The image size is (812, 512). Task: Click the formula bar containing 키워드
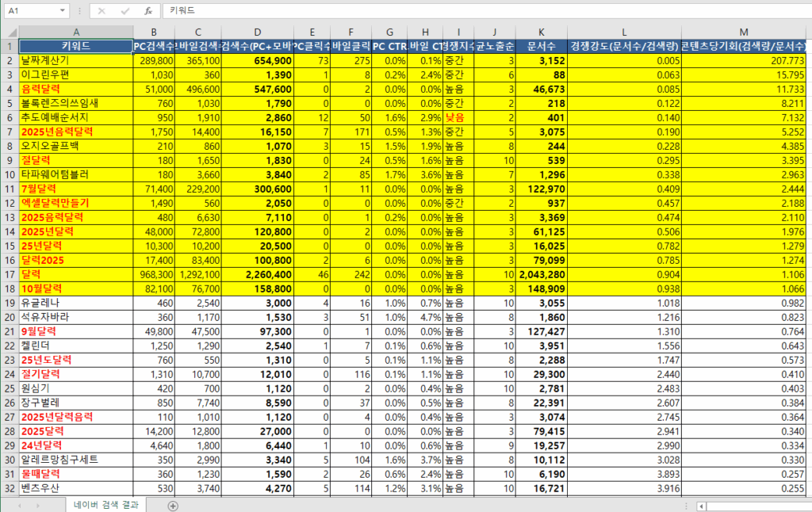pos(487,10)
